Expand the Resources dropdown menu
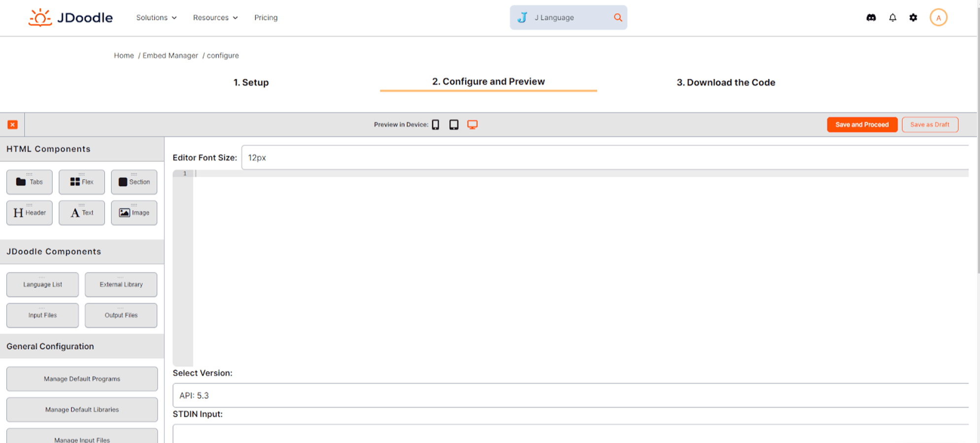 [x=215, y=18]
